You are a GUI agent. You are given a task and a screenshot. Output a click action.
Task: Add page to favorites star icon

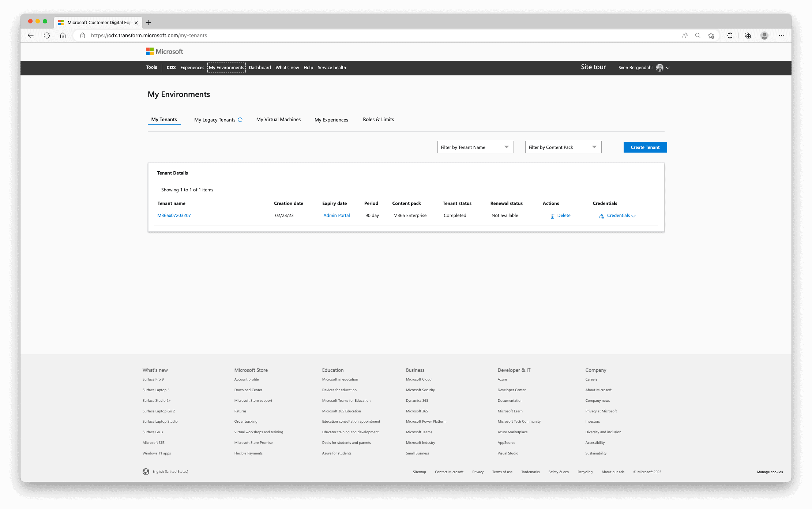point(711,35)
